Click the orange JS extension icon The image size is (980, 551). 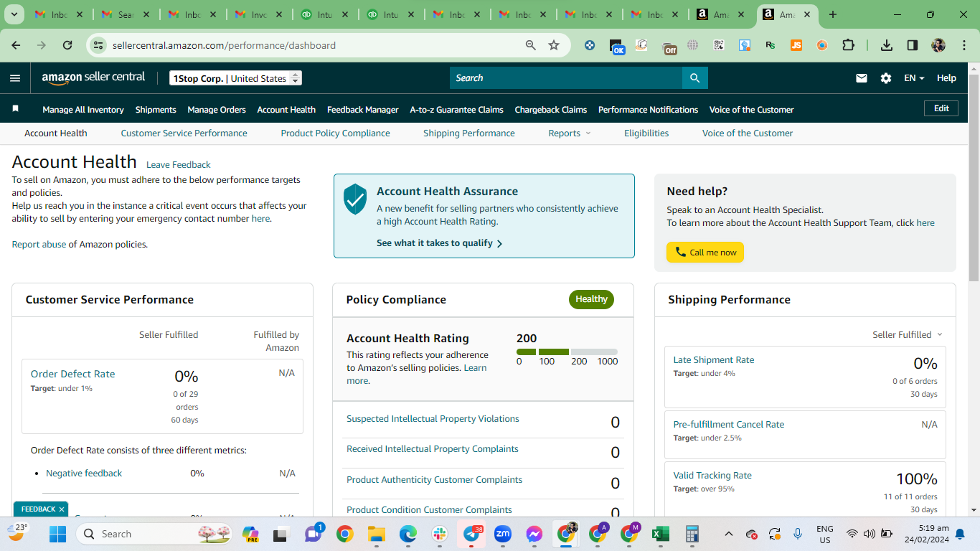coord(796,45)
